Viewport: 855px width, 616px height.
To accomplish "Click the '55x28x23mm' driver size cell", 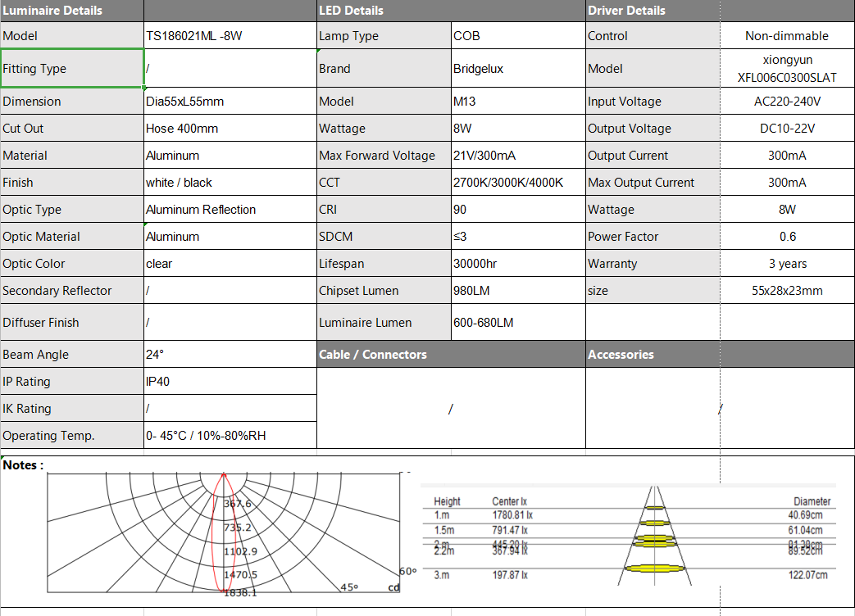I will tap(787, 291).
